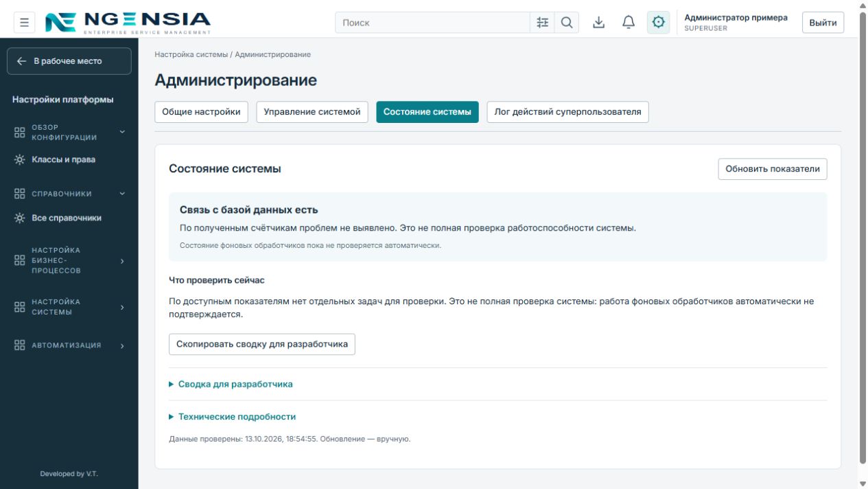Click Настройки платформы sidebar heading

coord(63,100)
